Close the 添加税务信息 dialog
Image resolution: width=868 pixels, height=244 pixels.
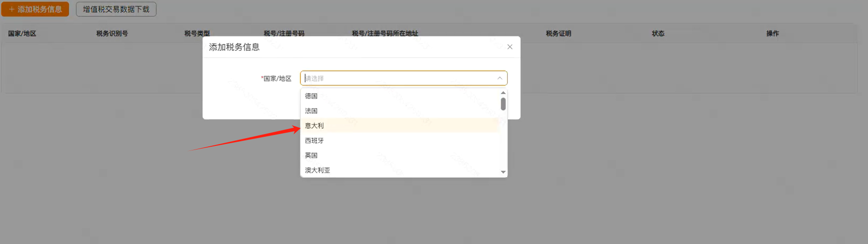tap(510, 47)
